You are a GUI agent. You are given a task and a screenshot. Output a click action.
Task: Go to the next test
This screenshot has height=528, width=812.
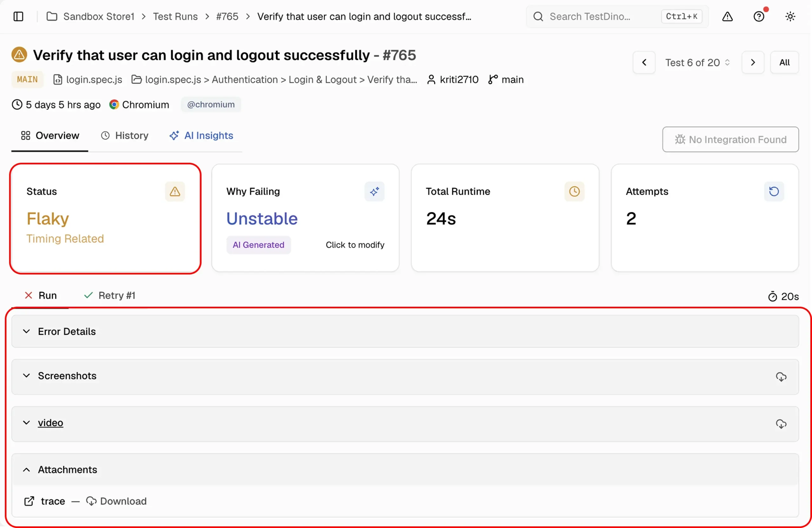tap(753, 62)
